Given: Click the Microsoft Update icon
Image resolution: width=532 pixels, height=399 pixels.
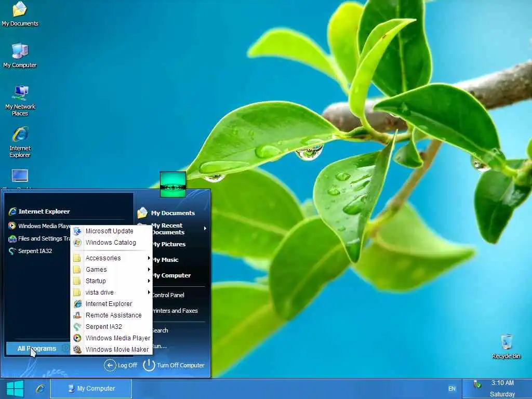Looking at the screenshot, I should [77, 231].
